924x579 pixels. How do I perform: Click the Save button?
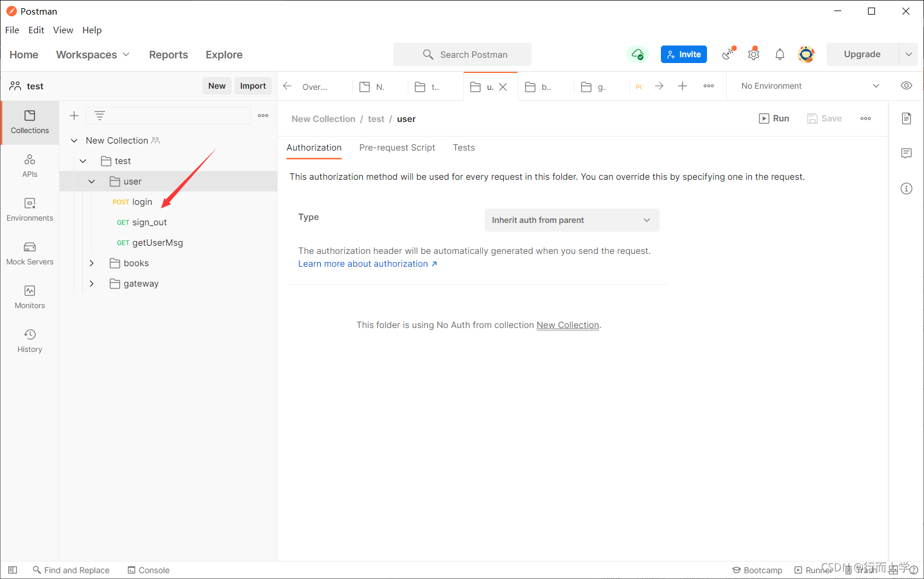(824, 118)
